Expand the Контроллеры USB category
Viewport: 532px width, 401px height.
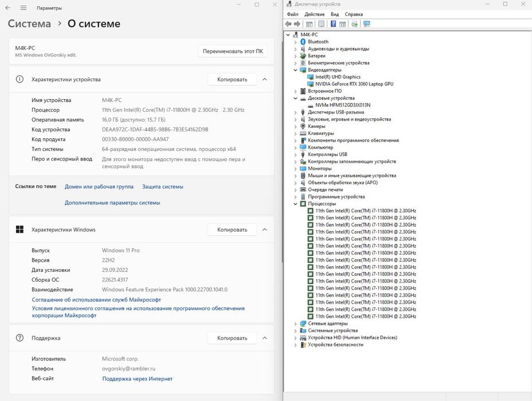(x=295, y=155)
